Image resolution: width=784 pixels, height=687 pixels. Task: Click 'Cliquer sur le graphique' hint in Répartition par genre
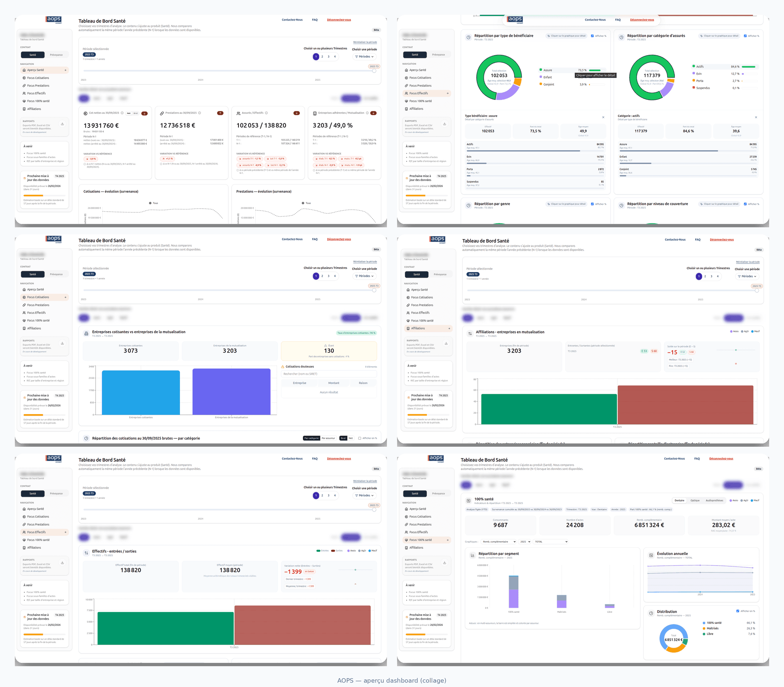(566, 204)
